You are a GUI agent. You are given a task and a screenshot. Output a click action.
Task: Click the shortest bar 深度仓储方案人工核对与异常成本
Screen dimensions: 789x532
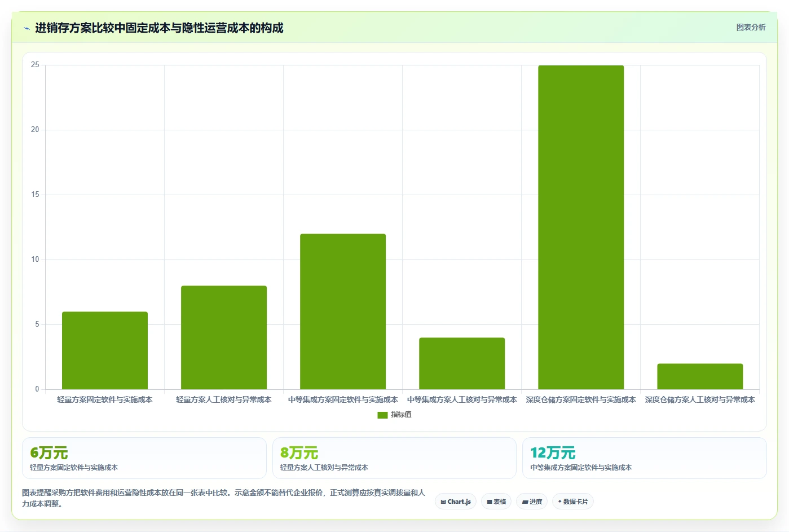tap(700, 376)
